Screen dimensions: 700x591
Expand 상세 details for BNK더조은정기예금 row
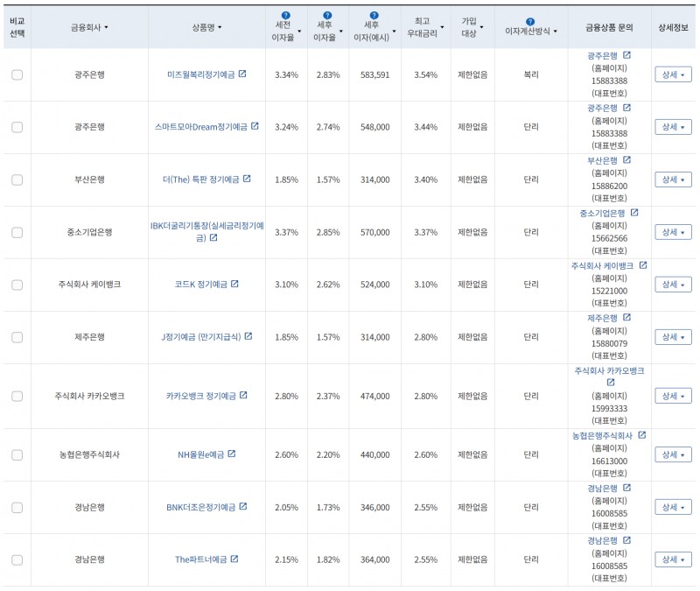pos(673,508)
